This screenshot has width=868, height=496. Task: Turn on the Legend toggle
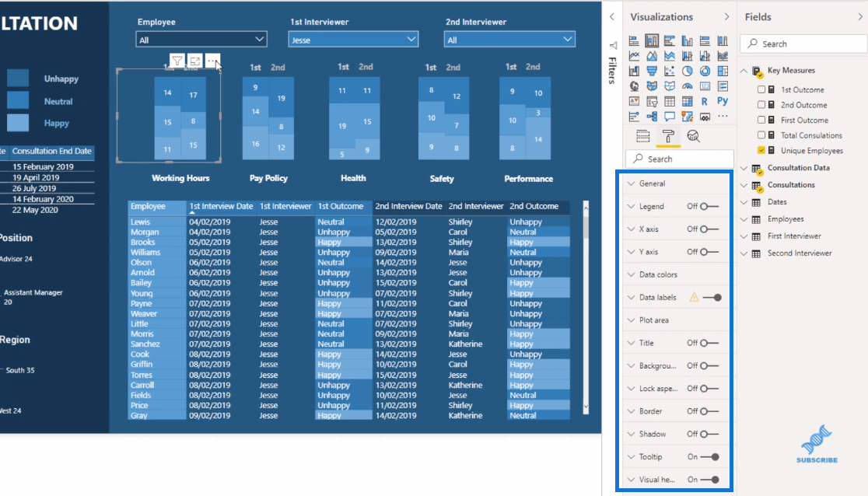point(709,207)
